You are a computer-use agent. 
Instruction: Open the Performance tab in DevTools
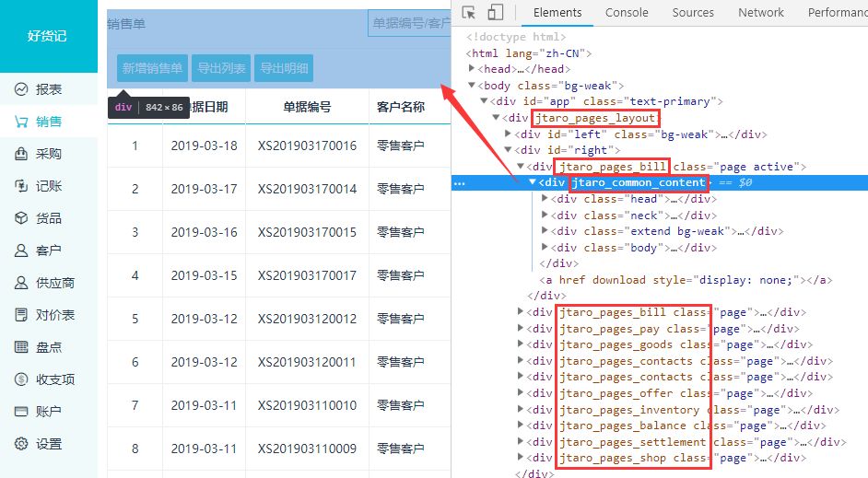click(x=838, y=12)
